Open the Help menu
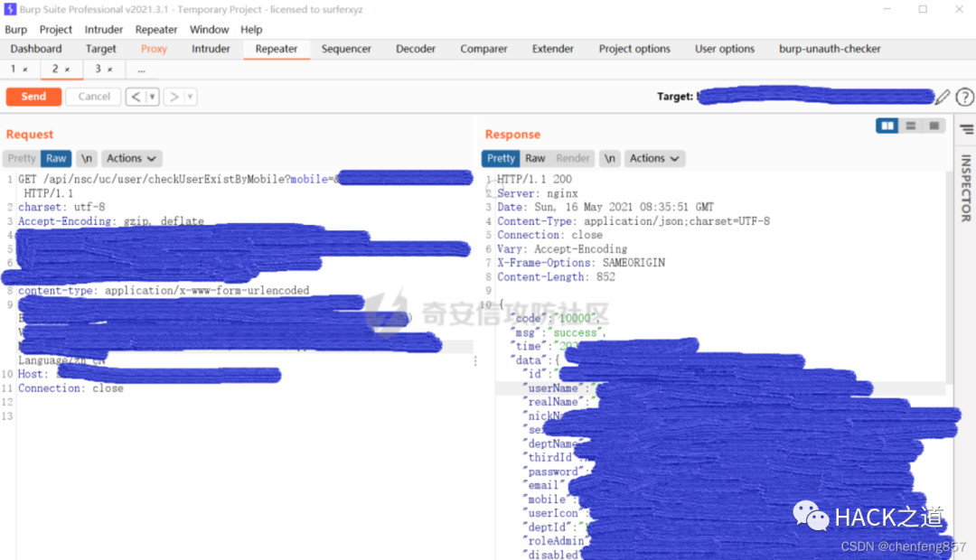Screen dimensions: 976x560 click(x=251, y=29)
